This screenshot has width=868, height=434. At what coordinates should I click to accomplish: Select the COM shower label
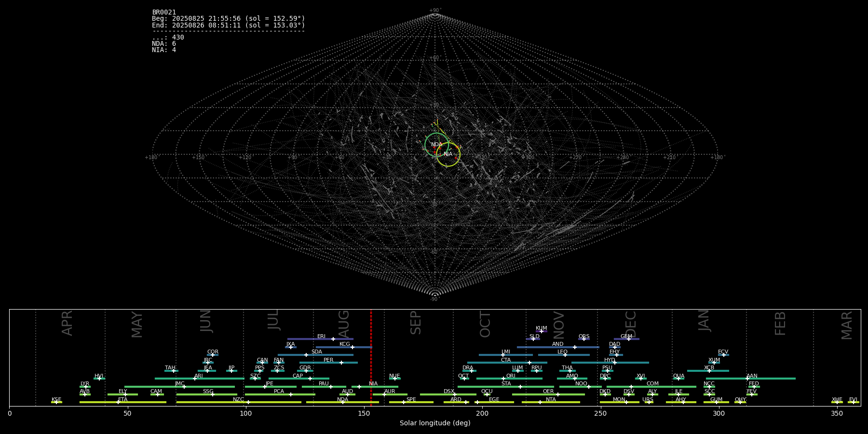click(652, 384)
